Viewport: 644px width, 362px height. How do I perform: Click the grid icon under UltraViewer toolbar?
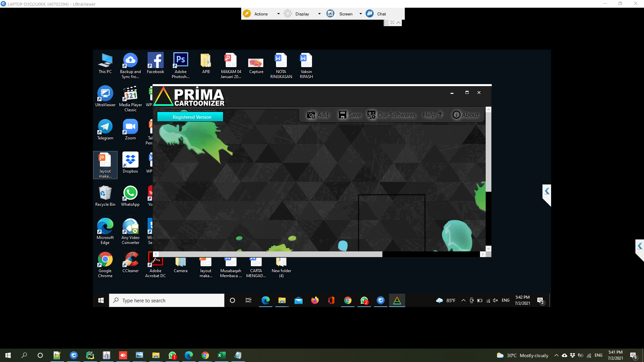tap(386, 22)
